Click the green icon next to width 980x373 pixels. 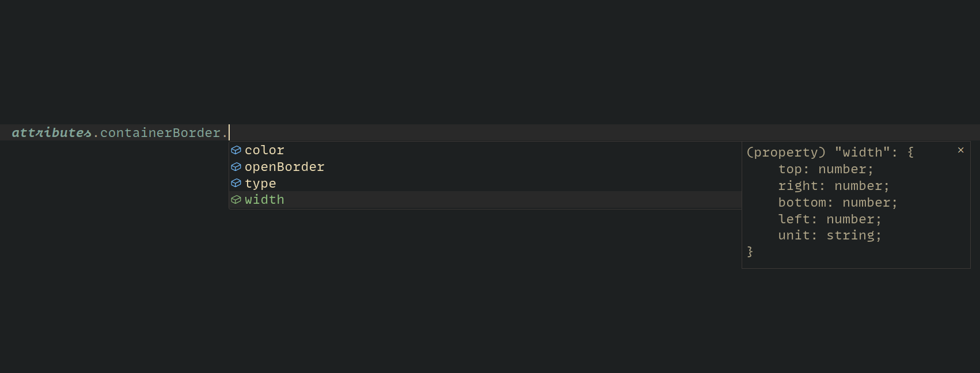(236, 200)
